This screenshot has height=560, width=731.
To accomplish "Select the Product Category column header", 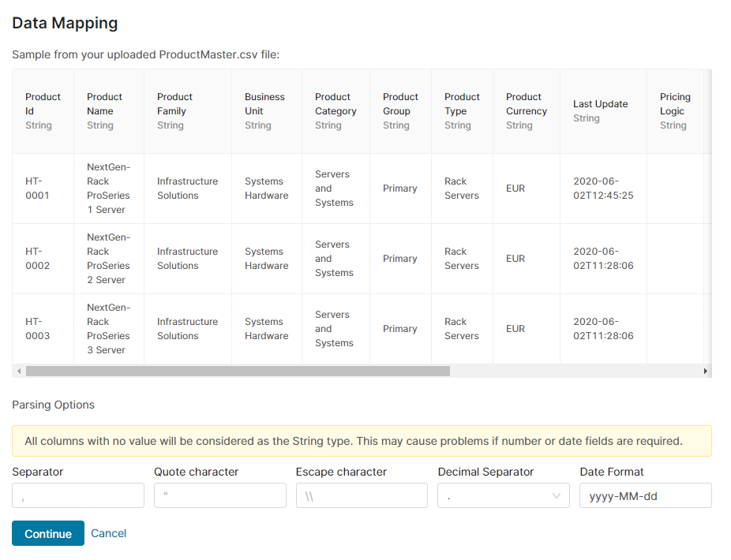I will 336,111.
